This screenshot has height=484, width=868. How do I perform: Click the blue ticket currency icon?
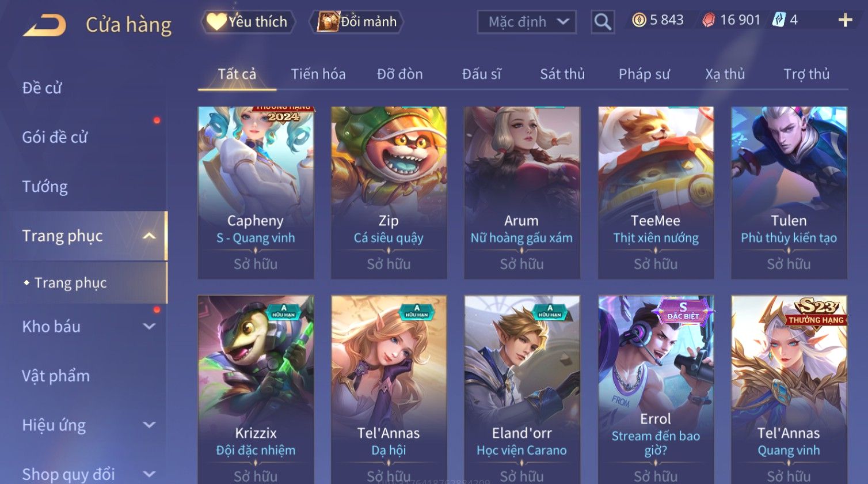point(779,20)
